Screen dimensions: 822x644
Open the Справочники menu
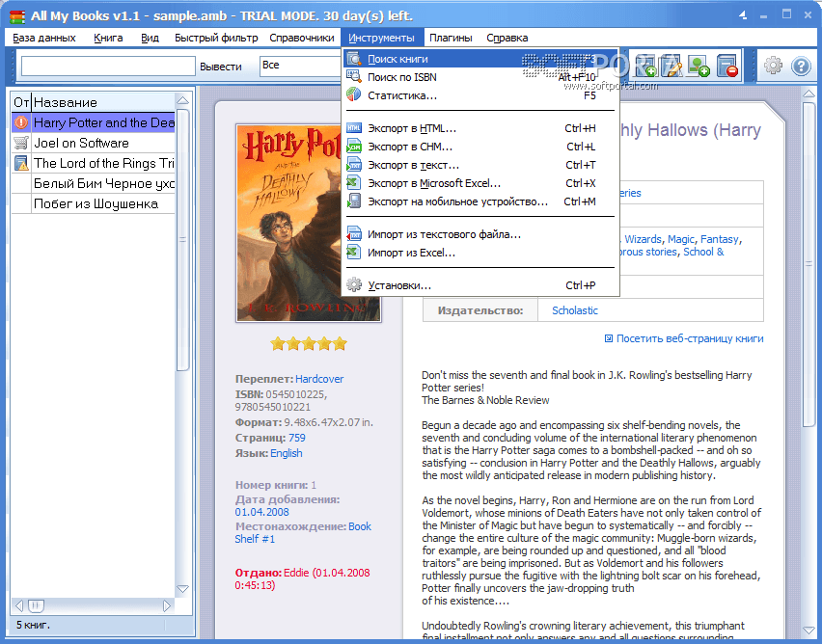tap(302, 38)
